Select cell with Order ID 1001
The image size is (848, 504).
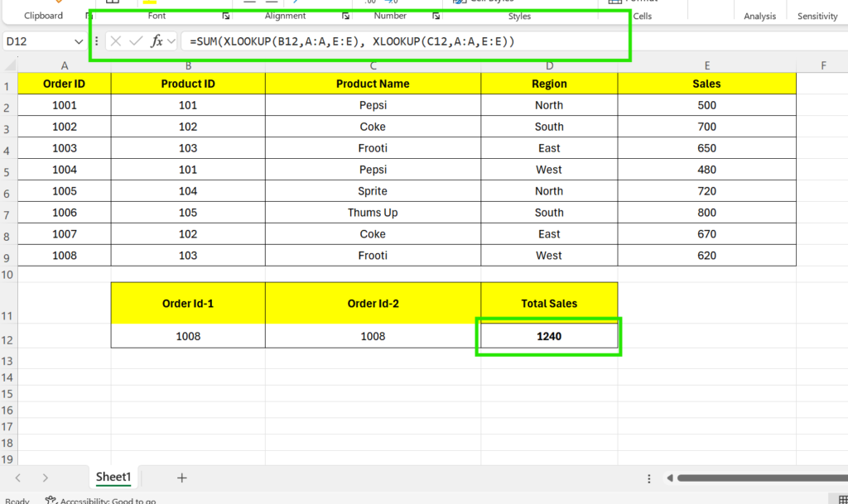click(65, 105)
